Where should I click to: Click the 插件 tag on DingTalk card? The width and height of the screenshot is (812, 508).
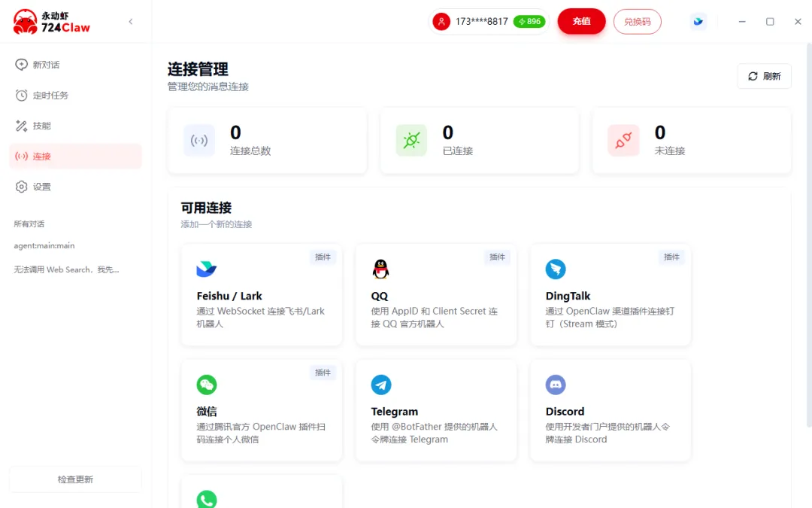click(671, 257)
